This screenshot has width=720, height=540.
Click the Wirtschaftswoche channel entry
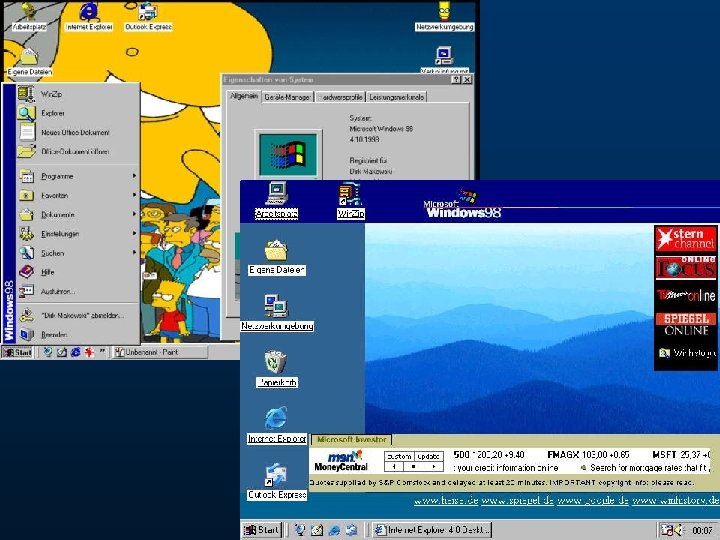[687, 353]
